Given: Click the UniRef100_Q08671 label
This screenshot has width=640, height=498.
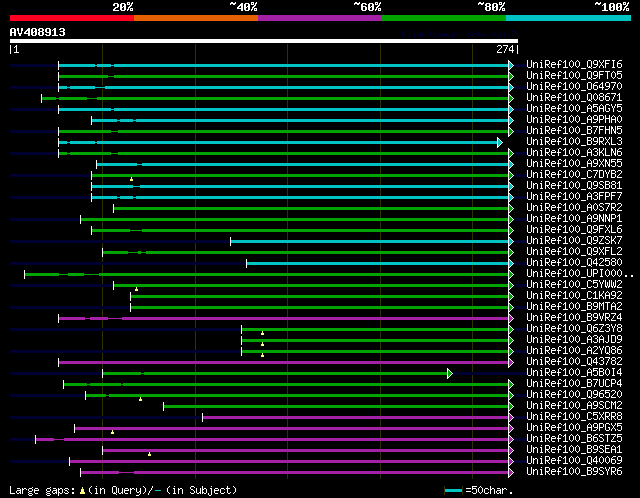Looking at the screenshot, I should pyautogui.click(x=574, y=98).
